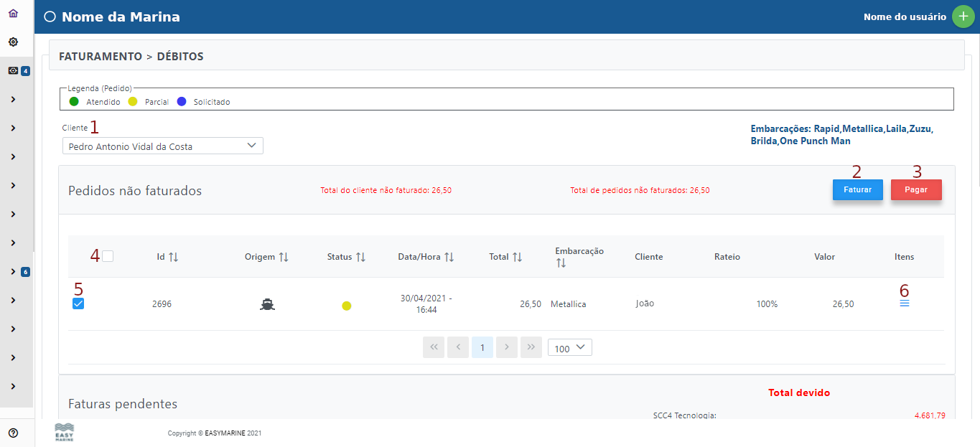
Task: Click the home icon in sidebar
Action: [x=13, y=14]
